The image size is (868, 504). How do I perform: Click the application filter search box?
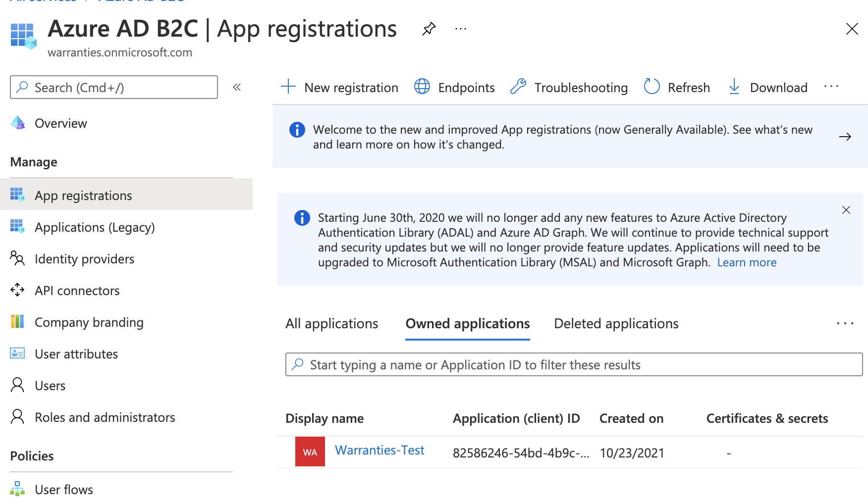[574, 364]
